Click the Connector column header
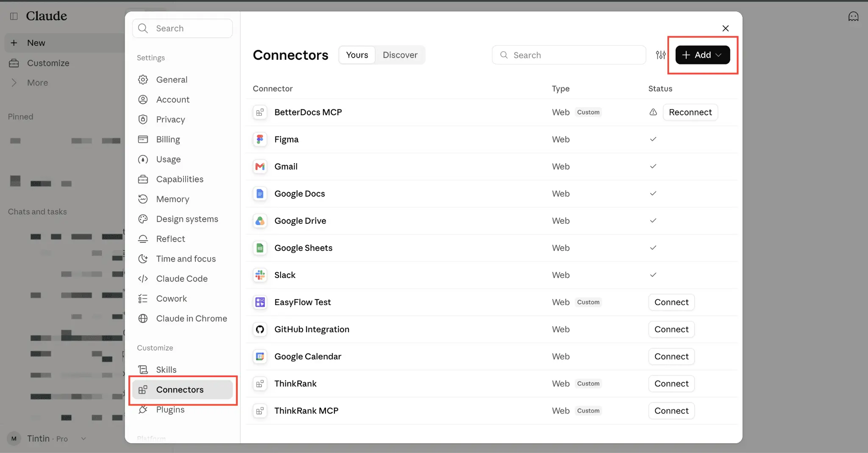This screenshot has height=453, width=868. [x=273, y=89]
